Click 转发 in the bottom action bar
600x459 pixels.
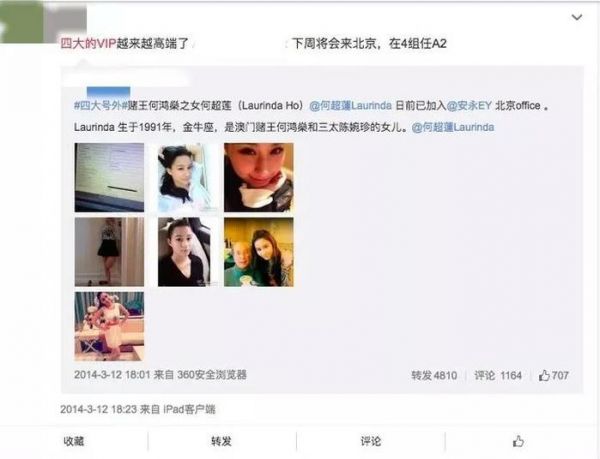tap(222, 441)
